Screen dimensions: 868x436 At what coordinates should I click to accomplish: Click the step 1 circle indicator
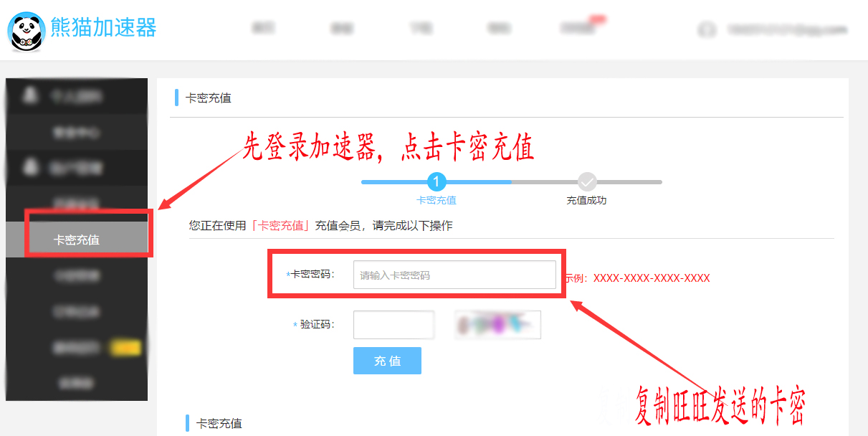coord(437,182)
